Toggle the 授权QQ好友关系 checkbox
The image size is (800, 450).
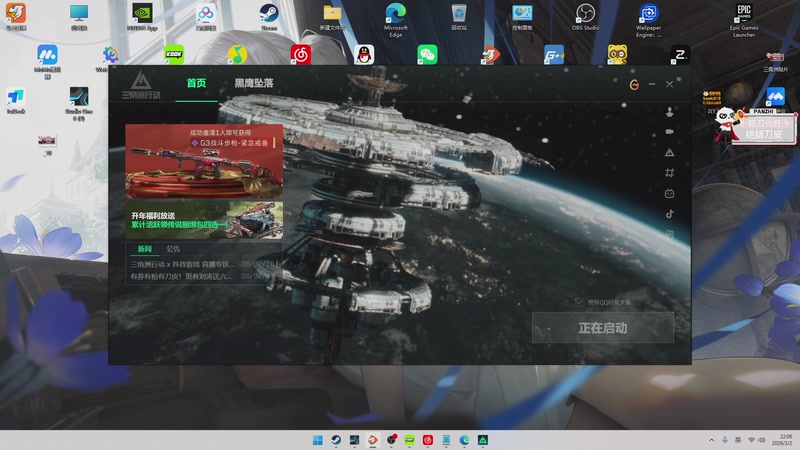579,302
